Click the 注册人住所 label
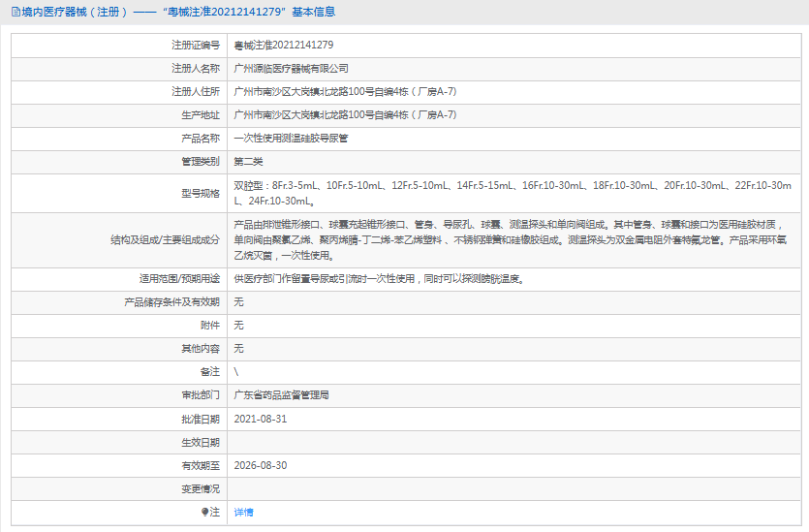The height and width of the screenshot is (532, 809). click(x=196, y=91)
